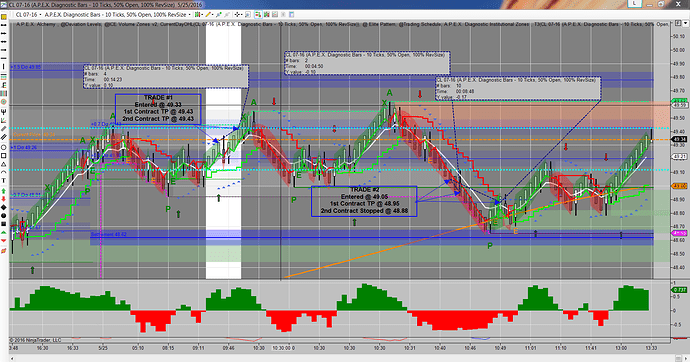Select the rectangle drawing tool in sidebar
690x362 pixels.
point(4,155)
